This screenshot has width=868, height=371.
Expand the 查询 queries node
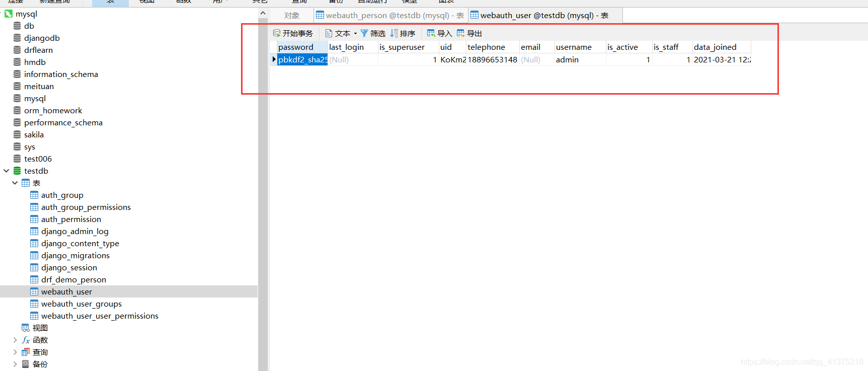point(15,352)
